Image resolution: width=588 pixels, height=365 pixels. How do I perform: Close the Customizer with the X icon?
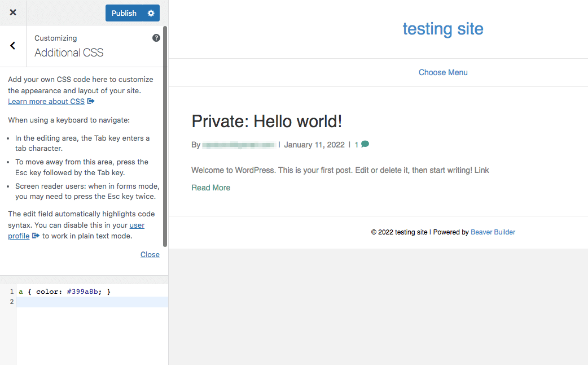tap(13, 12)
